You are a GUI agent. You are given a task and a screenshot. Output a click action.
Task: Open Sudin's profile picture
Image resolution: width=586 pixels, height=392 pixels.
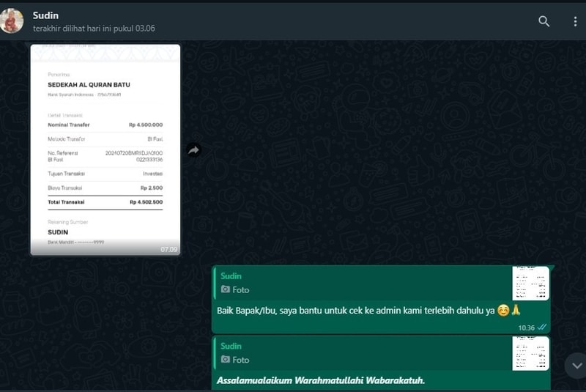(x=11, y=21)
